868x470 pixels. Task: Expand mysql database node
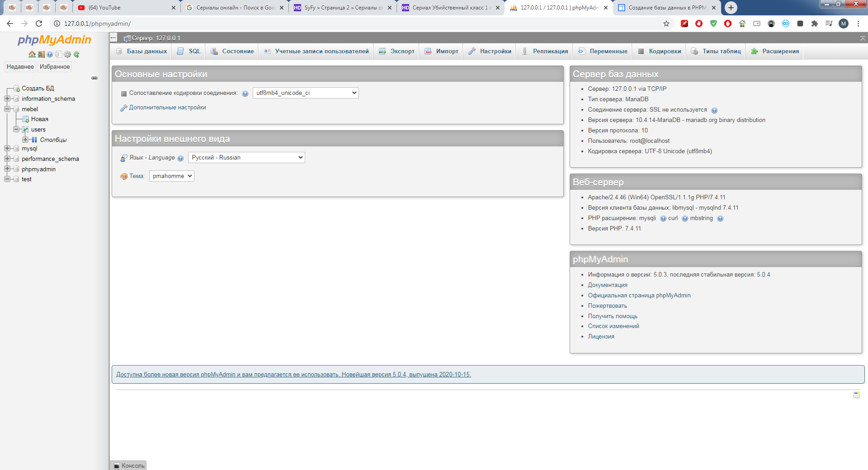[7, 148]
